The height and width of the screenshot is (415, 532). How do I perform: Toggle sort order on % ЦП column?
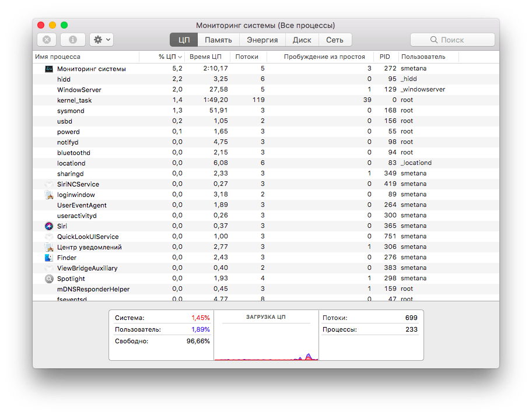[162, 57]
